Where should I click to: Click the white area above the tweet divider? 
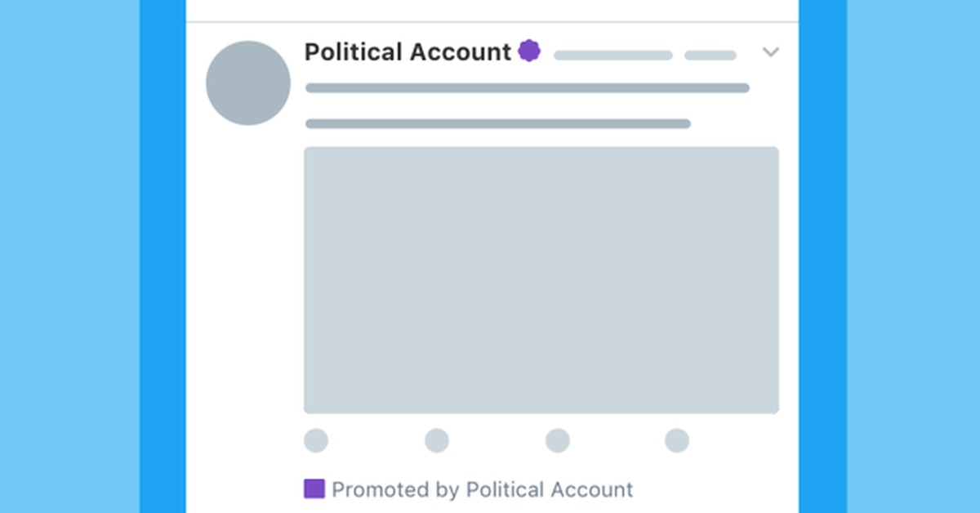(x=492, y=10)
